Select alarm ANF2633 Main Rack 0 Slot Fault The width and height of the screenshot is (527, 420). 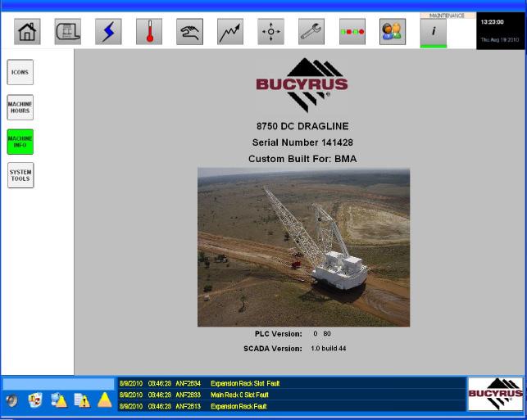pos(292,395)
